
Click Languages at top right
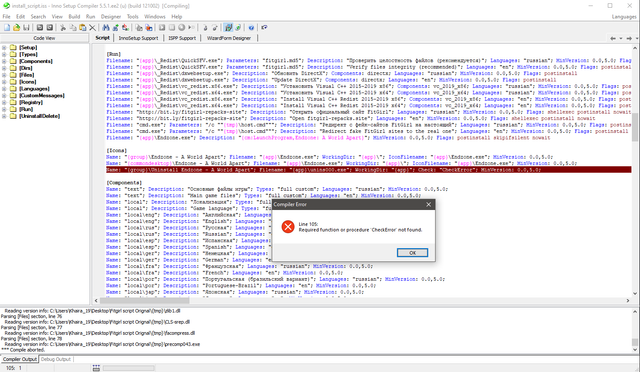click(x=624, y=17)
